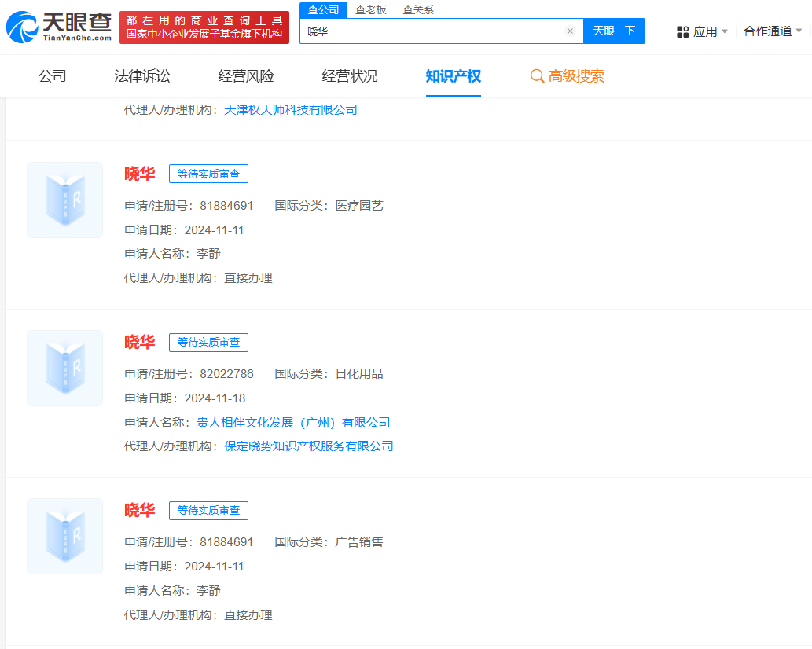Open 天津权大师科技有限公司 agency link
This screenshot has height=649, width=812.
[x=291, y=110]
